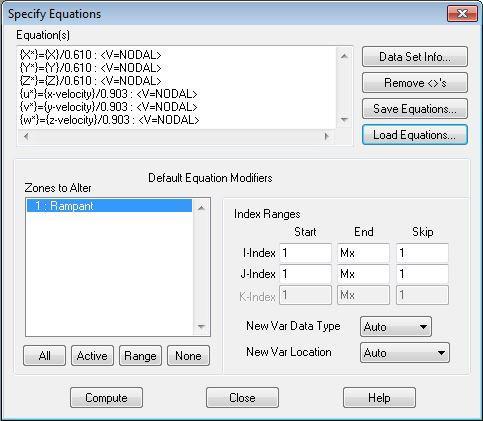Click the {X*}={X}/0.610 equation line
The image size is (483, 421).
pos(90,55)
